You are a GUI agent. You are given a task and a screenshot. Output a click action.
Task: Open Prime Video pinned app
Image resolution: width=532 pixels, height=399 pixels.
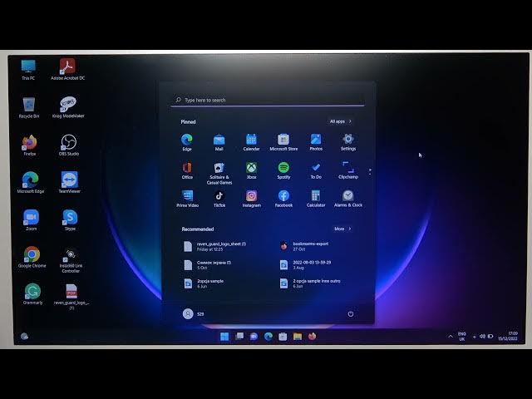coord(187,199)
